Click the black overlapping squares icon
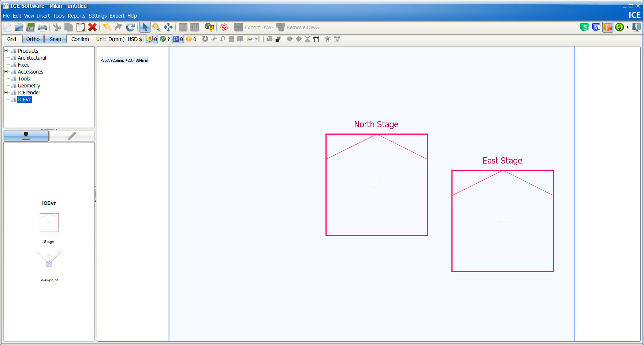Viewport: 644px width, 345px height. 278,39
